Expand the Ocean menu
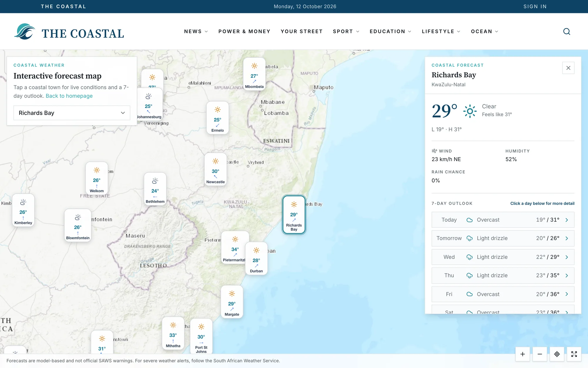 pyautogui.click(x=485, y=32)
